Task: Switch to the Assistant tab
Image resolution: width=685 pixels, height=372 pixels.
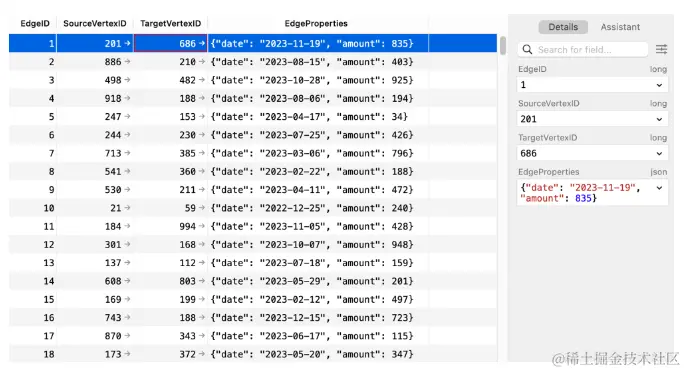Action: (x=620, y=27)
